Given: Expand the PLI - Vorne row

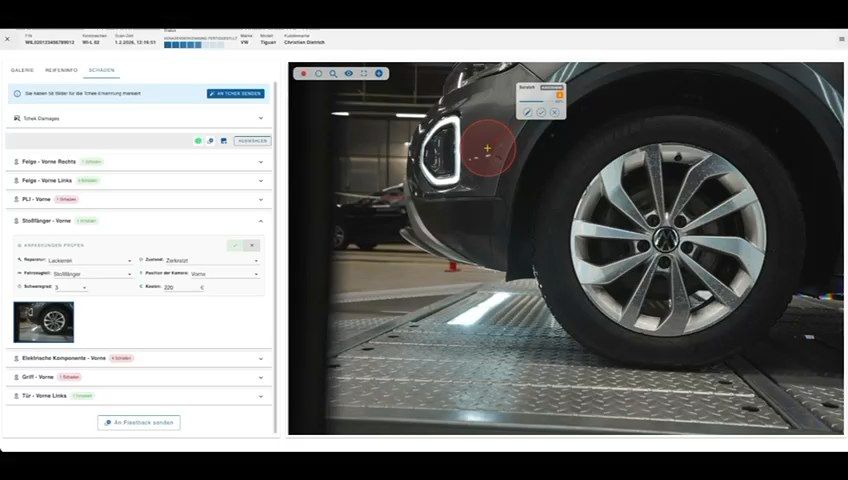Looking at the screenshot, I should (138, 199).
